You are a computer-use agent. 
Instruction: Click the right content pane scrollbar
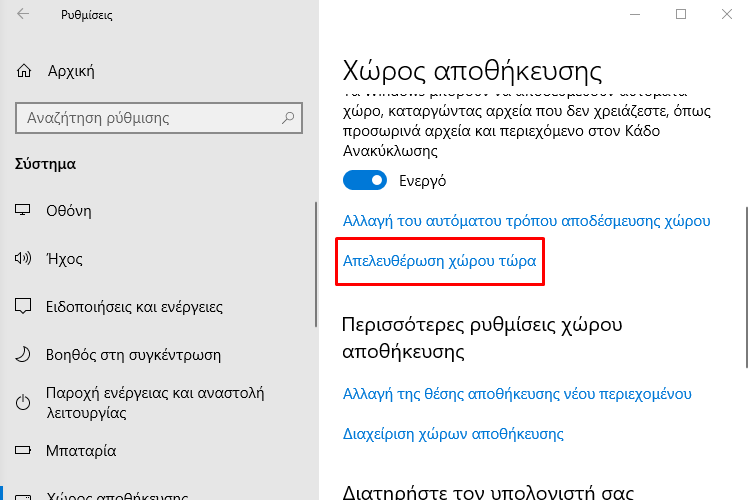click(x=747, y=287)
